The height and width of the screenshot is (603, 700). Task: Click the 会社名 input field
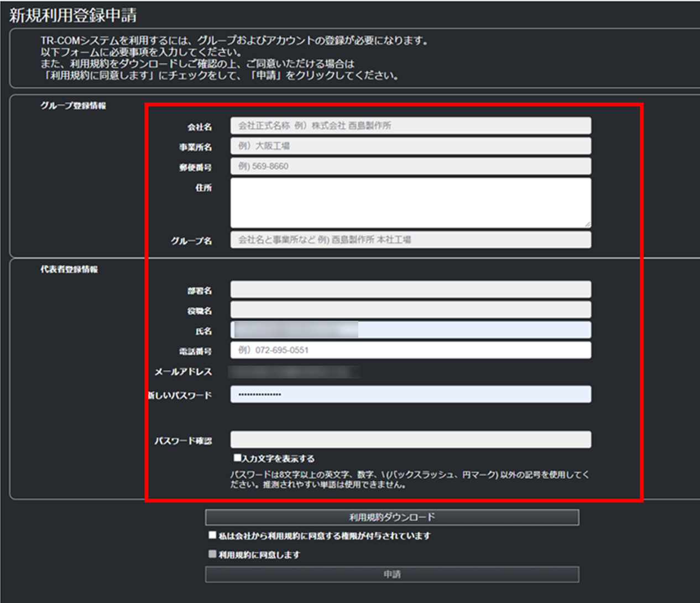coord(410,126)
